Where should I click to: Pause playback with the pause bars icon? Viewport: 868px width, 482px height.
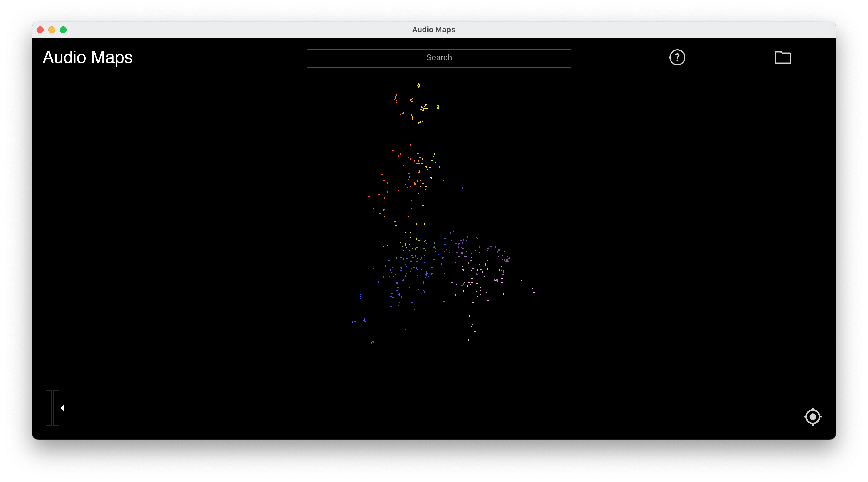(x=52, y=408)
